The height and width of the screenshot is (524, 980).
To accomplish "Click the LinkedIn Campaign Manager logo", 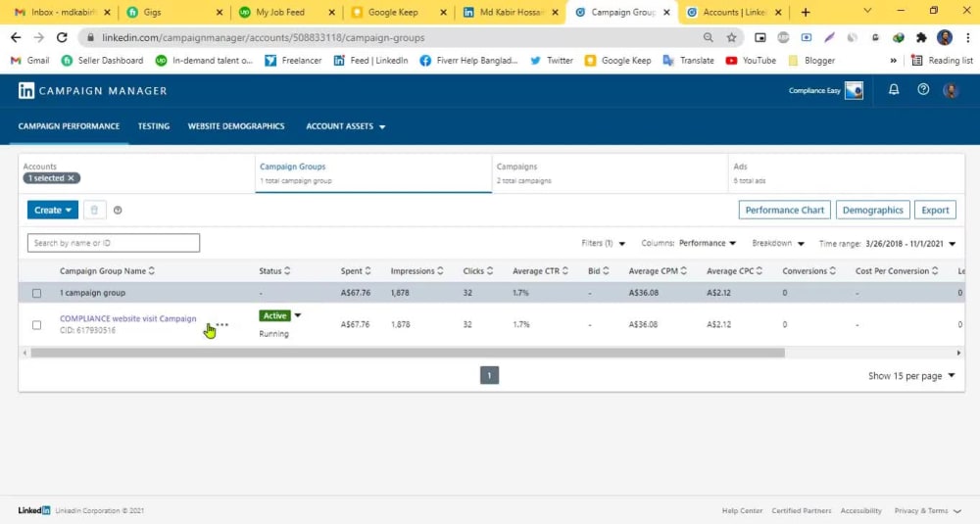I will (92, 90).
